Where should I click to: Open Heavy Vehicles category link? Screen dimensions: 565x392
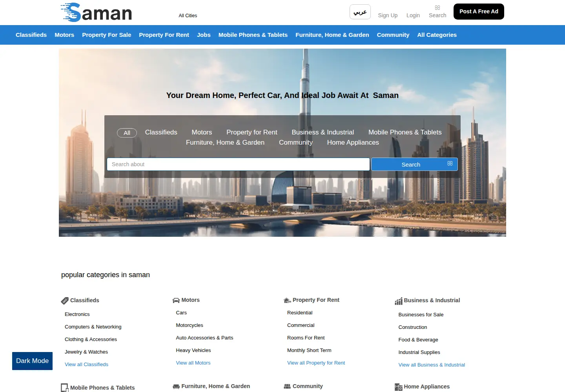(193, 350)
